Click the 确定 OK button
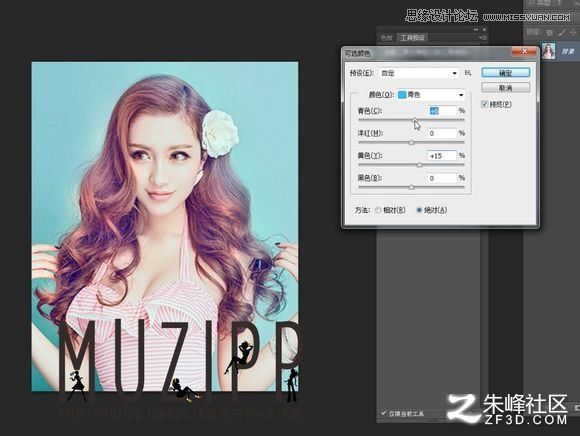The image size is (580, 436). (505, 73)
